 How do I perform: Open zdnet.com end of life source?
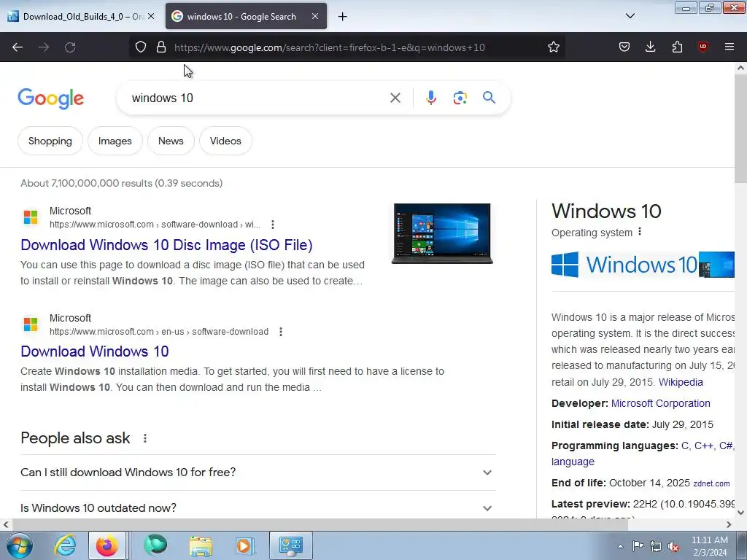[711, 484]
